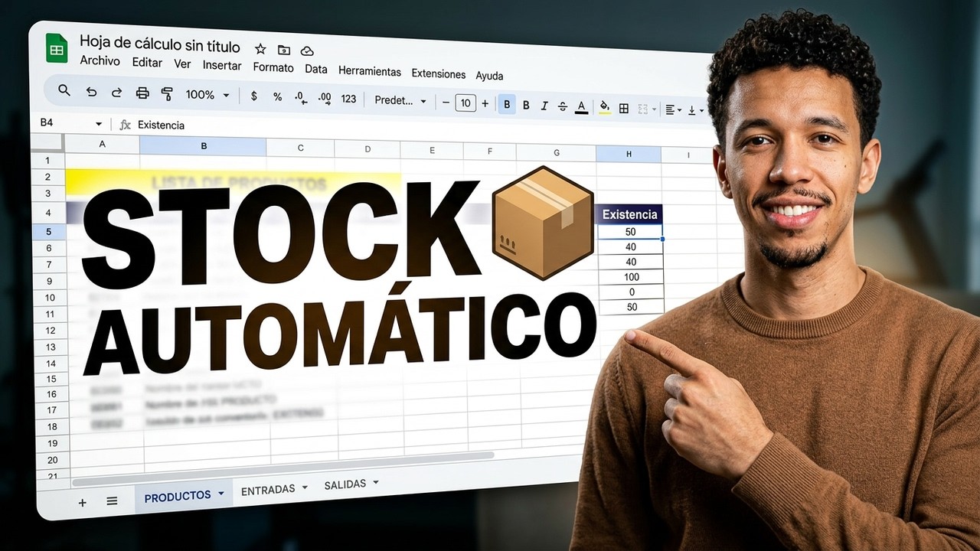
Task: Click the Print icon
Action: click(142, 93)
